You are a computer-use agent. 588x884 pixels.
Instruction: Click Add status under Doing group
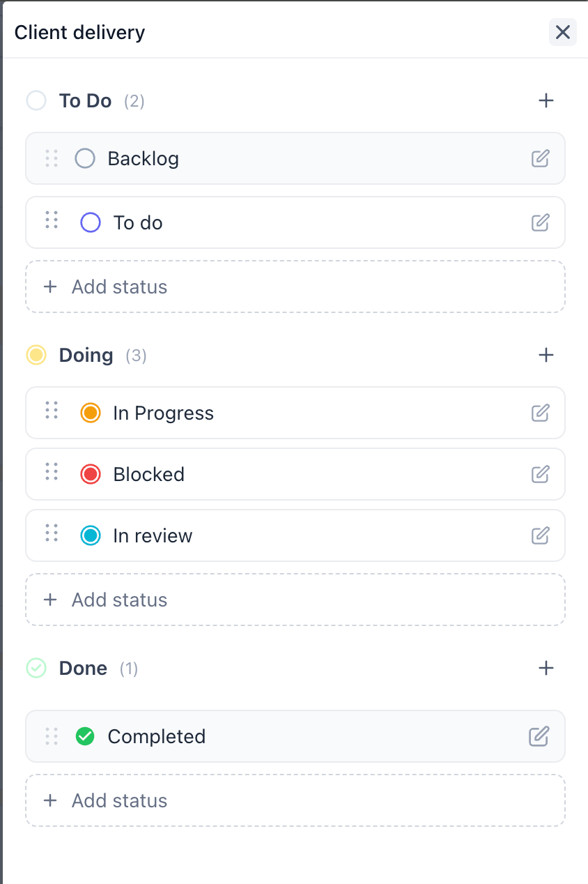pyautogui.click(x=295, y=600)
